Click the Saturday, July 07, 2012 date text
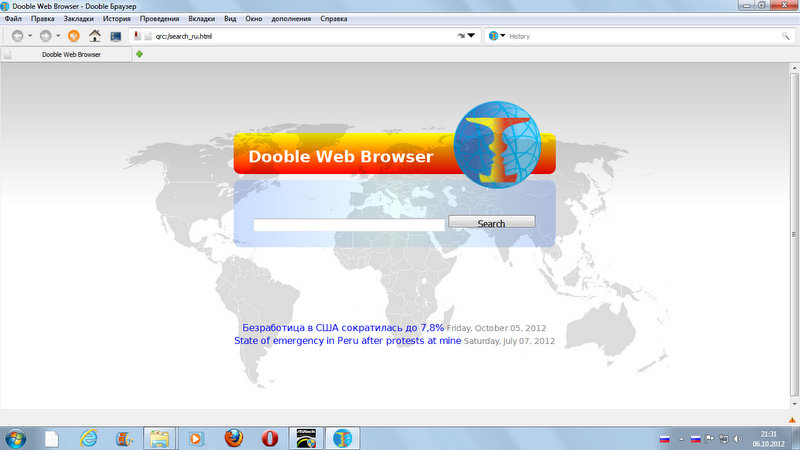 pos(509,341)
